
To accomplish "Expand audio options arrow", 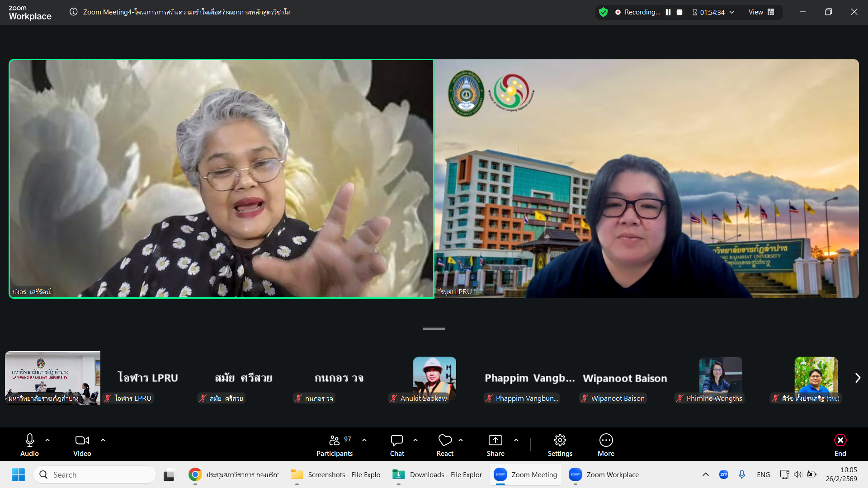I will point(47,440).
